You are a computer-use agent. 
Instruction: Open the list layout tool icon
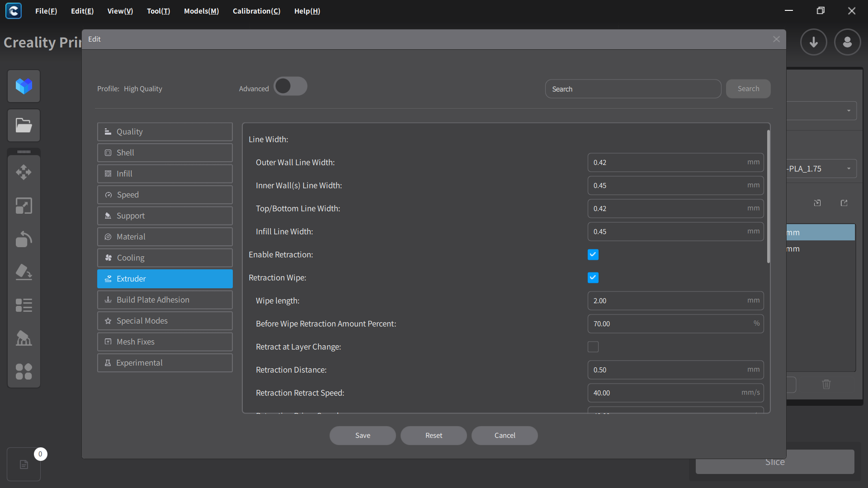point(24,305)
